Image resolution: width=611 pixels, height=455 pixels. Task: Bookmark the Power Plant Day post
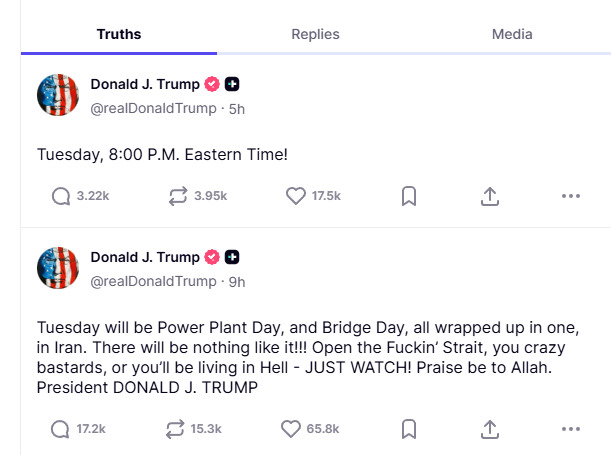click(x=408, y=429)
